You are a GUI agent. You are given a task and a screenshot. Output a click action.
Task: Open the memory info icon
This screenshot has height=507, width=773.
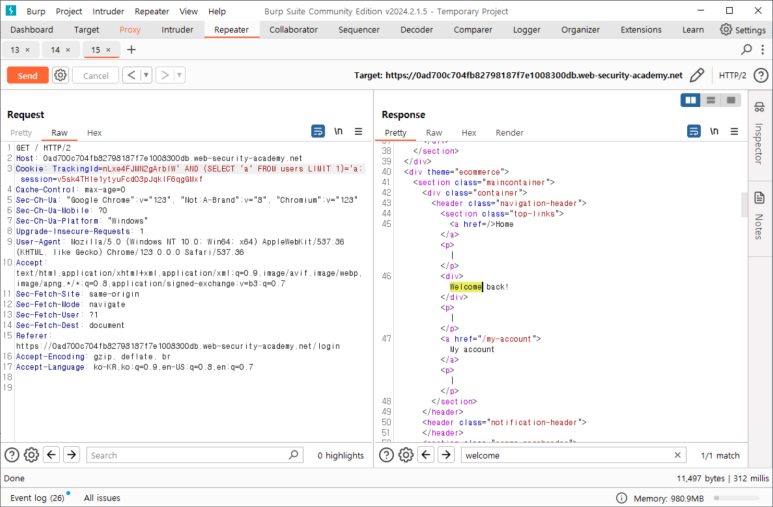tap(621, 498)
